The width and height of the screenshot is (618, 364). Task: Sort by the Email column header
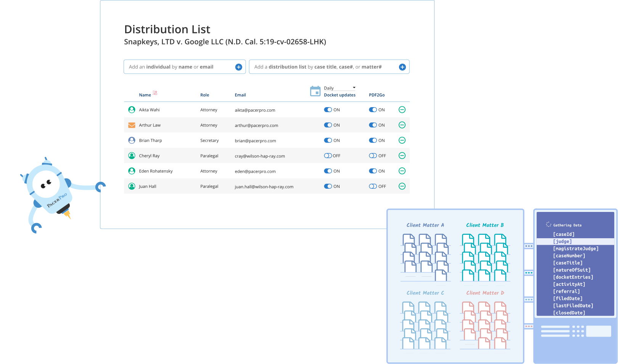(240, 95)
